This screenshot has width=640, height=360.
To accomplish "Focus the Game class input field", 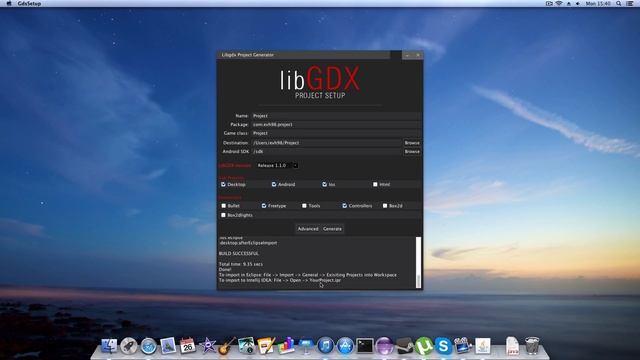I will 336,133.
